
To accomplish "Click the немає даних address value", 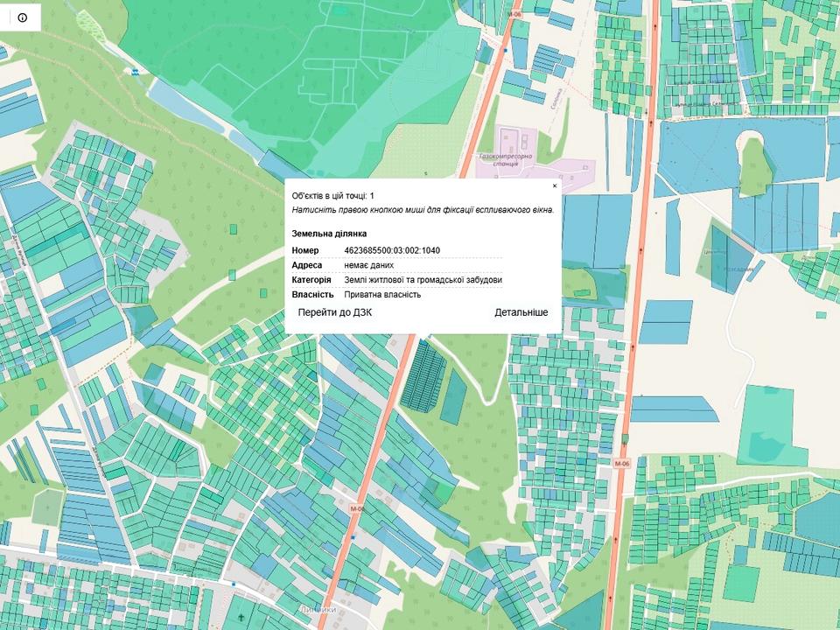I will click(368, 265).
